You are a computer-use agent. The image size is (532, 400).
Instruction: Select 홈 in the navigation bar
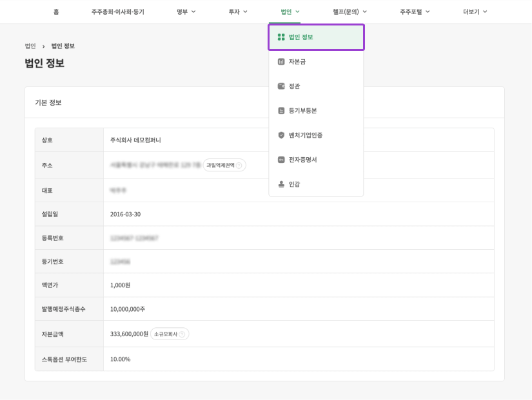tap(56, 11)
